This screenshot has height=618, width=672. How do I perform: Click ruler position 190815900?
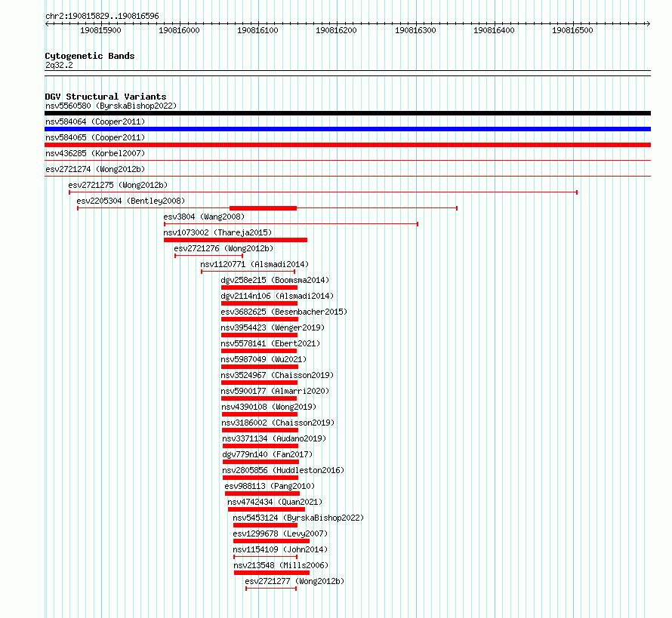[100, 30]
